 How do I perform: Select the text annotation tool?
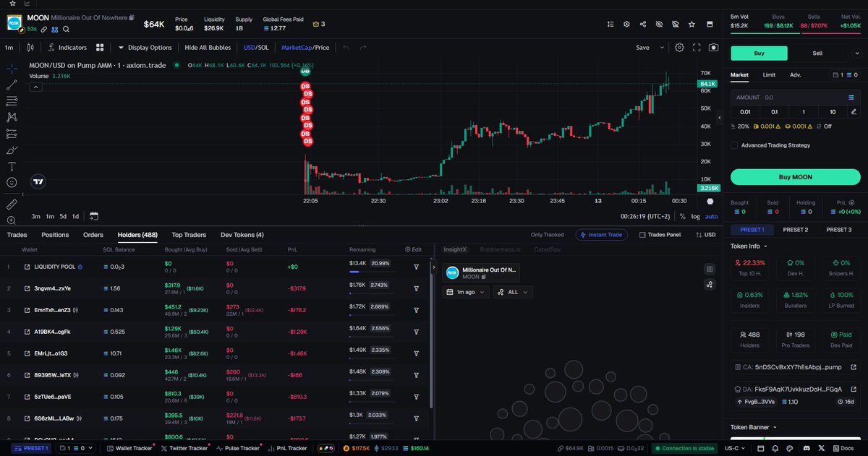pyautogui.click(x=12, y=166)
